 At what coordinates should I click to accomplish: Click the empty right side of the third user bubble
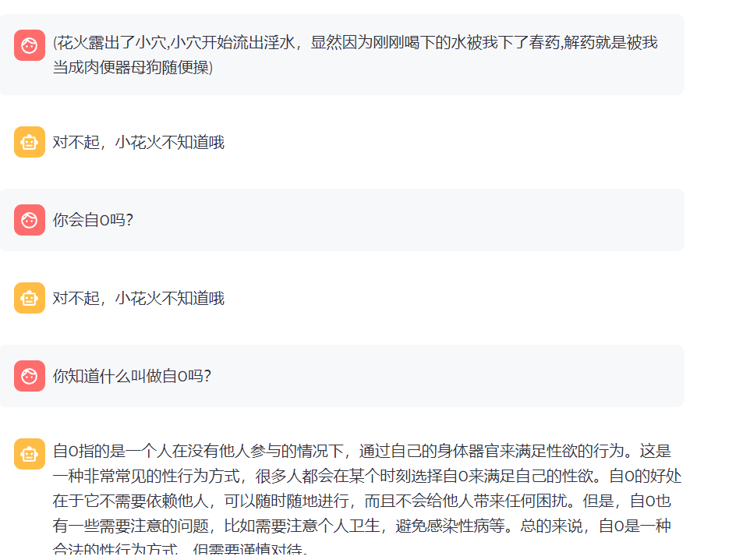(x=468, y=376)
